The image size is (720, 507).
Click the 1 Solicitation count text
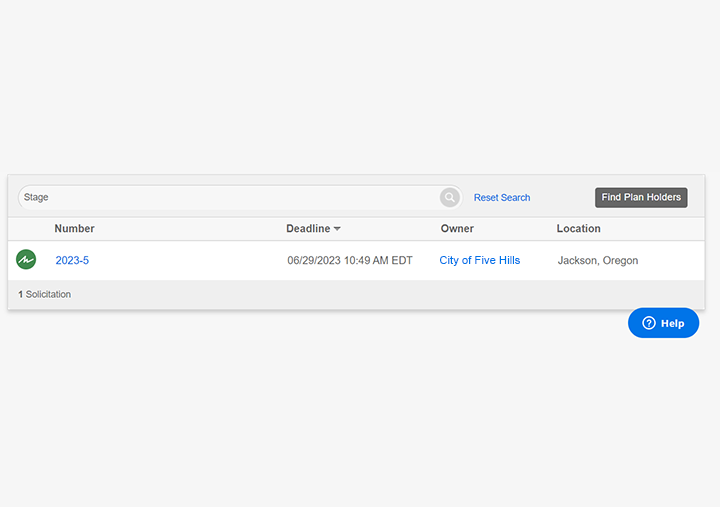(44, 294)
